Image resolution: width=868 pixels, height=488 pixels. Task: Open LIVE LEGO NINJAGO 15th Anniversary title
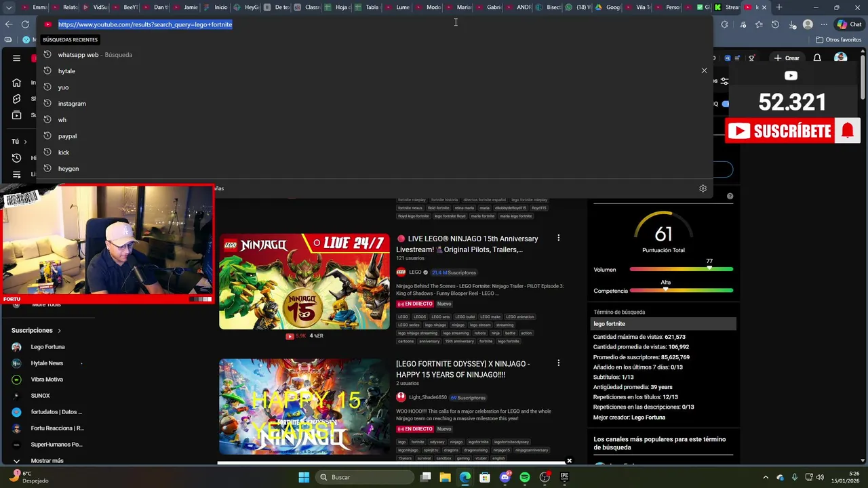click(x=467, y=244)
